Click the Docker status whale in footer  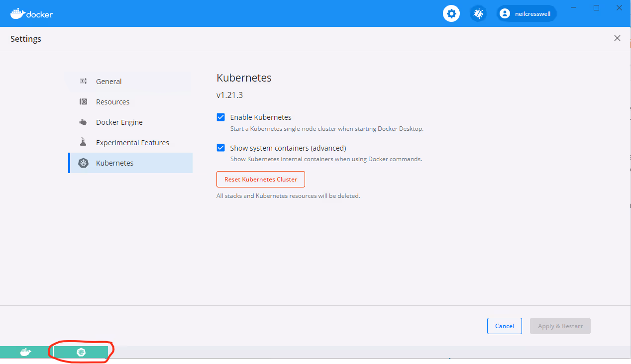pos(26,352)
